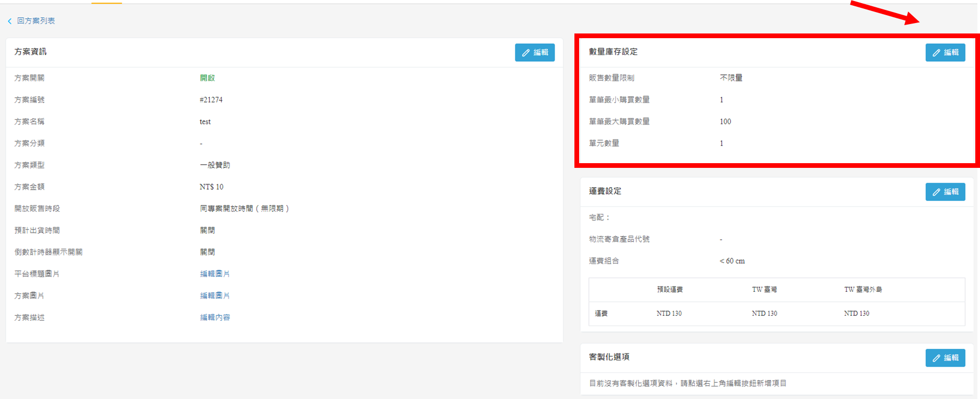Image resolution: width=980 pixels, height=399 pixels.
Task: Click 方案開關 label
Action: 29,78
